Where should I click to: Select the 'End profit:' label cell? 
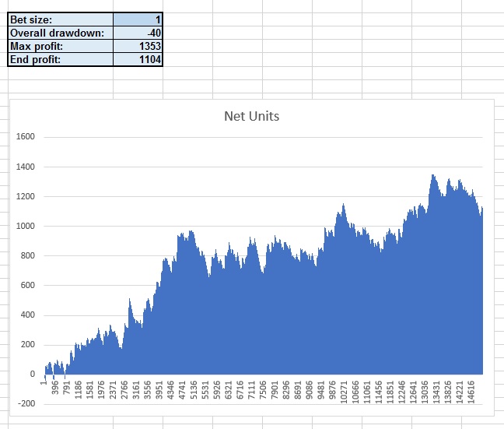(x=61, y=60)
